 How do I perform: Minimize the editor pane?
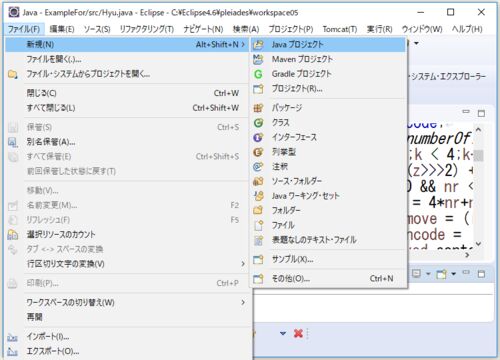pyautogui.click(x=466, y=112)
